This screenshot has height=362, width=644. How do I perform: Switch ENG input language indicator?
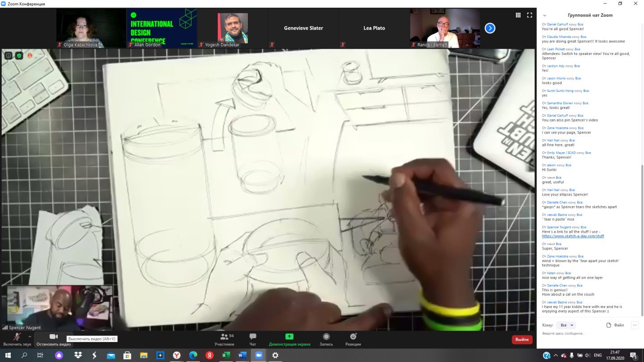pyautogui.click(x=598, y=355)
